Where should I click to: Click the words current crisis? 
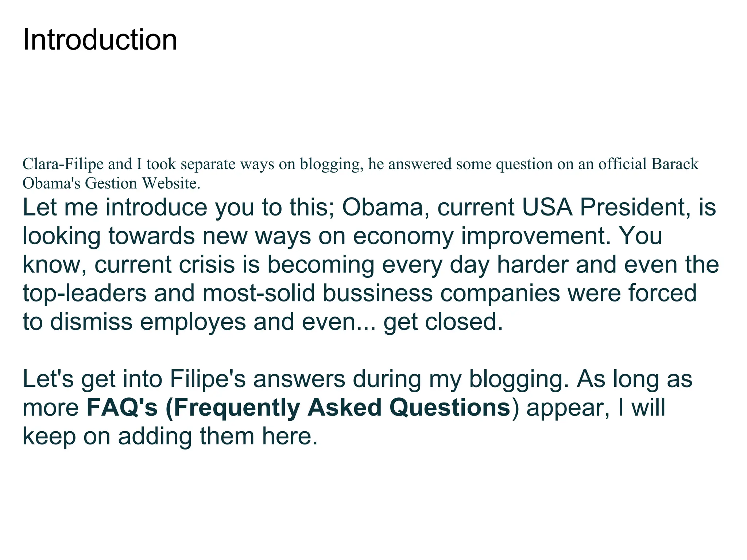pos(165,264)
